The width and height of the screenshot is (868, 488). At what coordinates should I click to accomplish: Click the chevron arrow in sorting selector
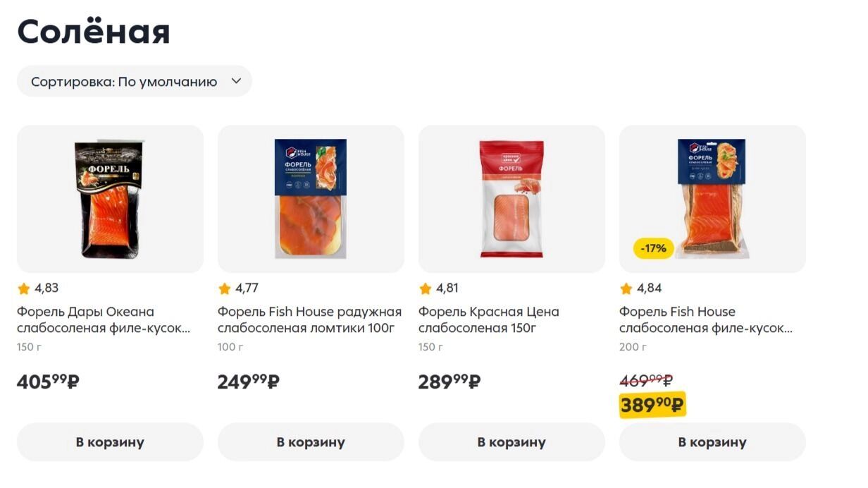[x=237, y=81]
